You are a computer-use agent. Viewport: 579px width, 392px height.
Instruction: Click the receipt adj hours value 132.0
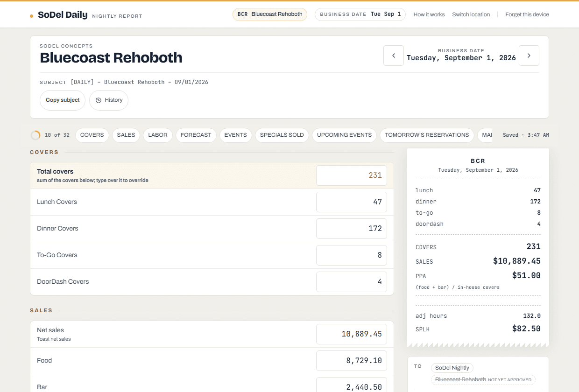tap(532, 316)
